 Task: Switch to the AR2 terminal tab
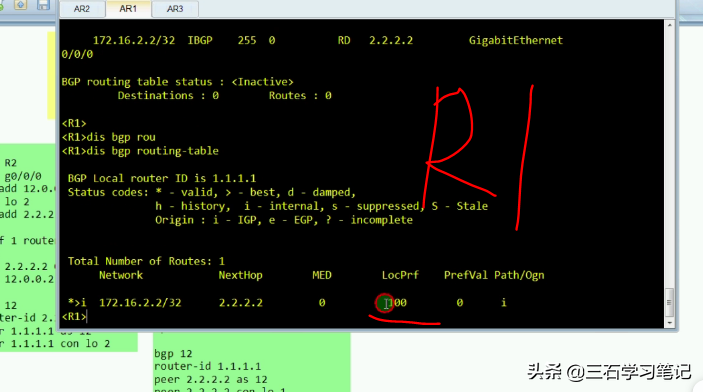tap(82, 9)
